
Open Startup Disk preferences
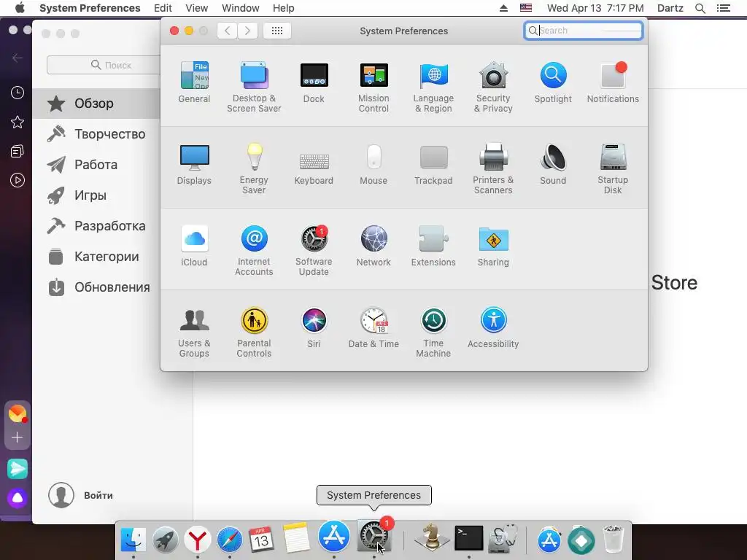coord(613,169)
